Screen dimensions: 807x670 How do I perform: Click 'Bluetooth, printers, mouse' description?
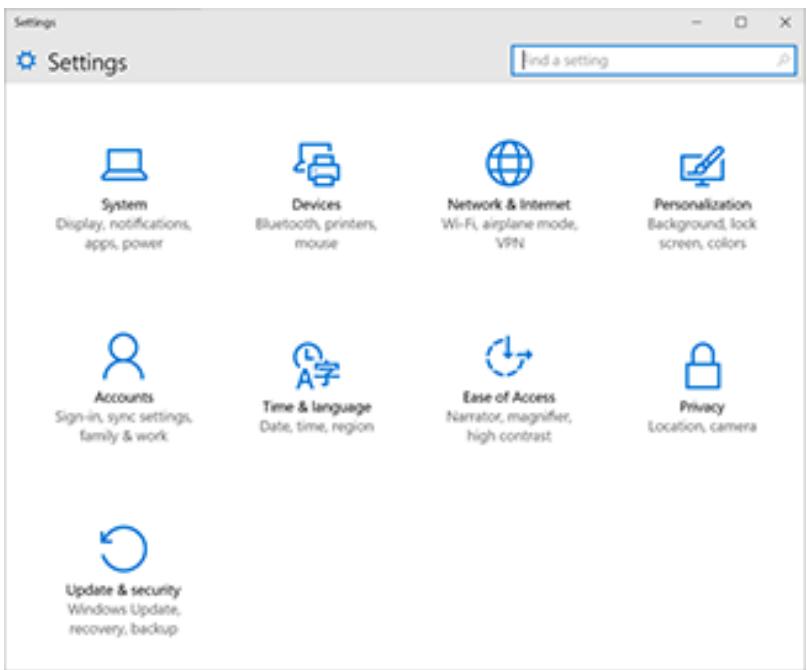pos(317,234)
